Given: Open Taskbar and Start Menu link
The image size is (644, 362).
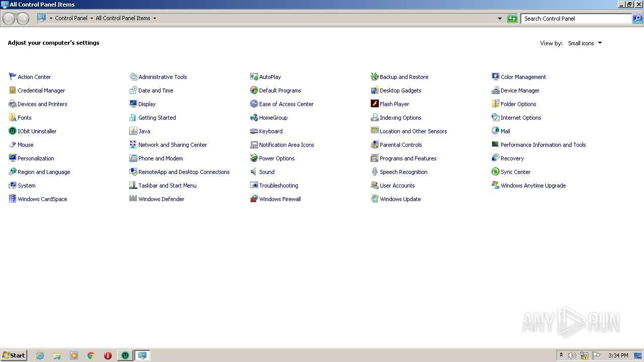Looking at the screenshot, I should pyautogui.click(x=168, y=186).
